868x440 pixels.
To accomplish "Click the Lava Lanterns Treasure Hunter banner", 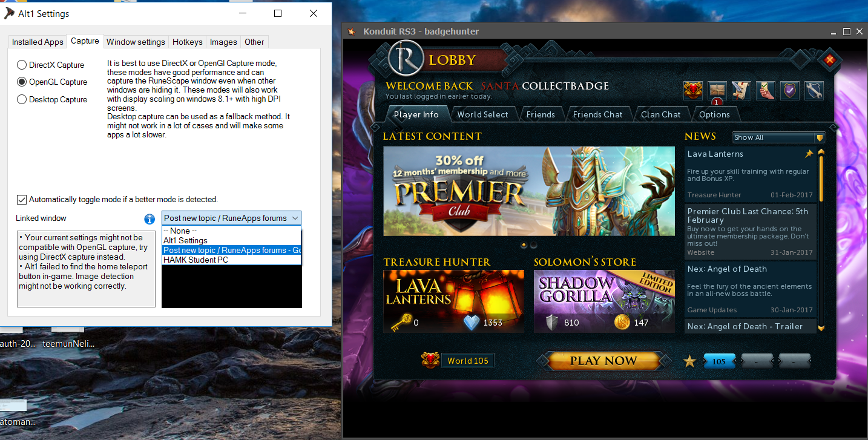I will [453, 301].
